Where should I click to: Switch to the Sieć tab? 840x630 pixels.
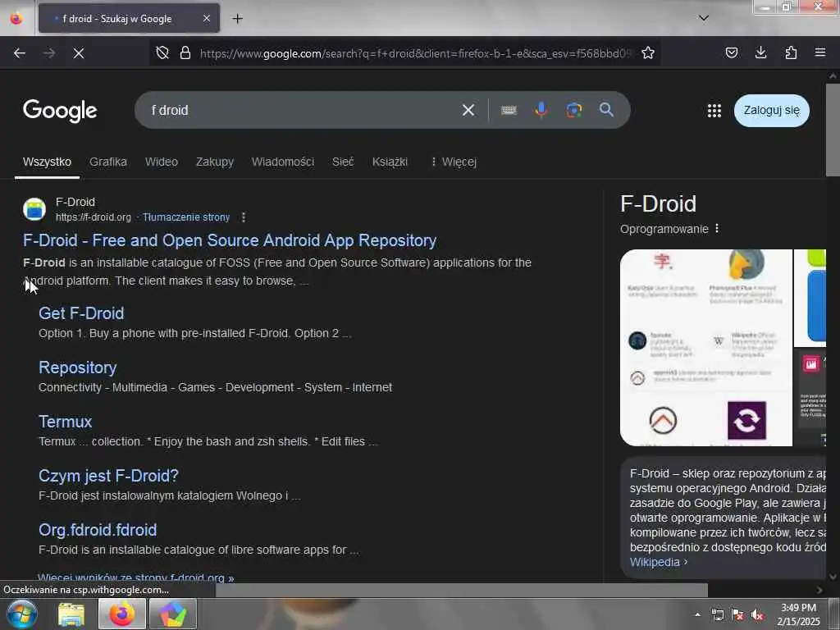point(343,162)
